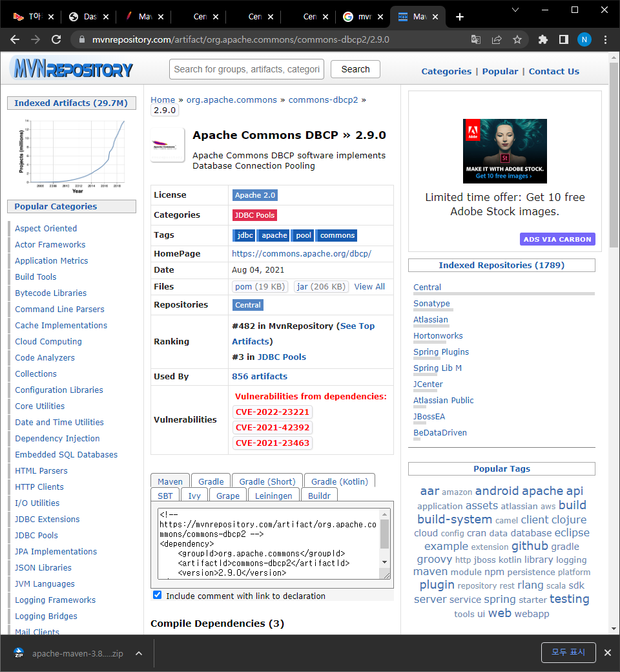
Task: Click the Apache Commons DBCP artifact logo
Action: click(167, 145)
